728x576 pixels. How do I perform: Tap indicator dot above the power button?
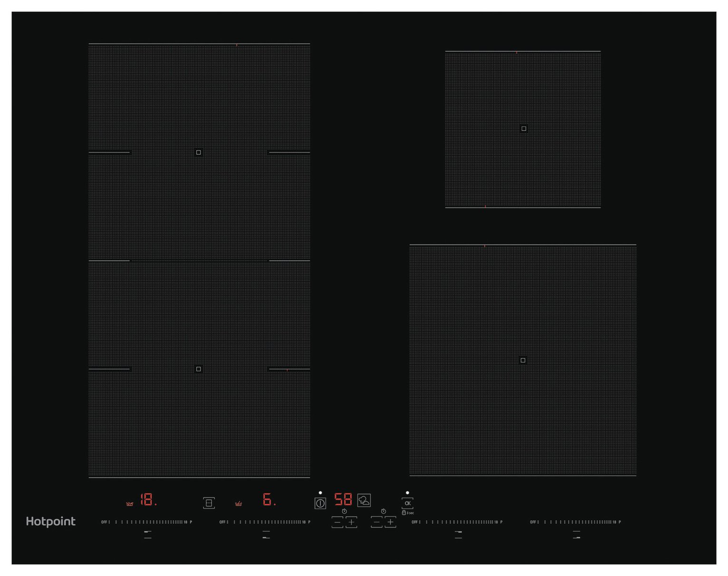320,493
